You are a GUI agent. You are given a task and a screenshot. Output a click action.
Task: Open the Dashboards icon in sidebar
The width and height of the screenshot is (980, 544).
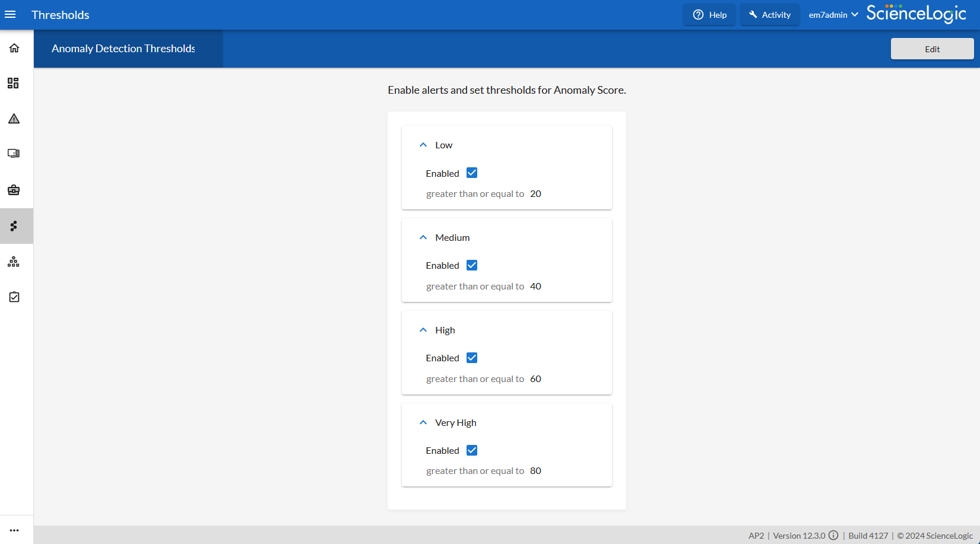coord(13,83)
